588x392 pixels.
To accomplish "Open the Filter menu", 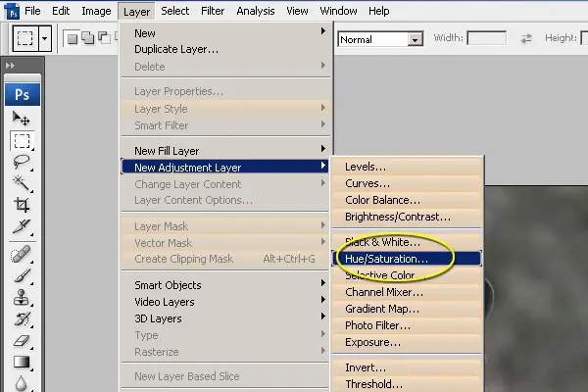I will (213, 11).
